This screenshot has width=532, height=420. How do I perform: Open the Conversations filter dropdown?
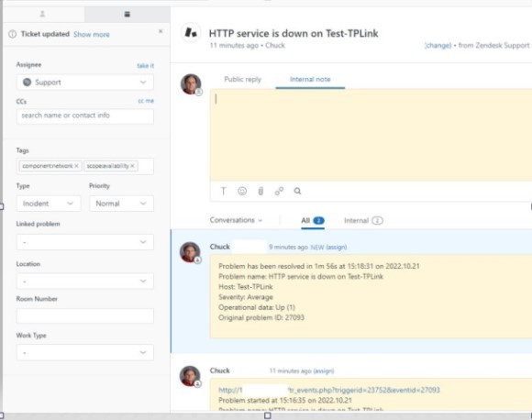pos(236,220)
